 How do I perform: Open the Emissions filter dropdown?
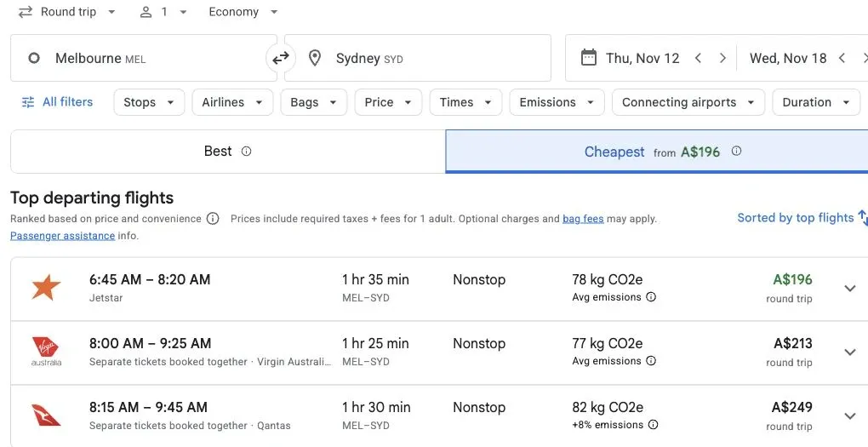pyautogui.click(x=557, y=102)
